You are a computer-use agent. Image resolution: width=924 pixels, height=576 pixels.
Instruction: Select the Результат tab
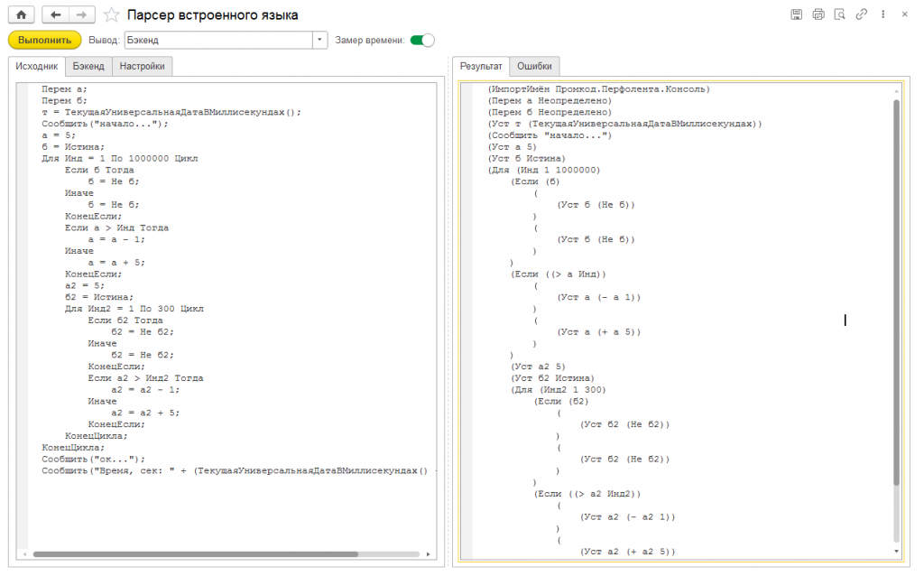point(481,66)
